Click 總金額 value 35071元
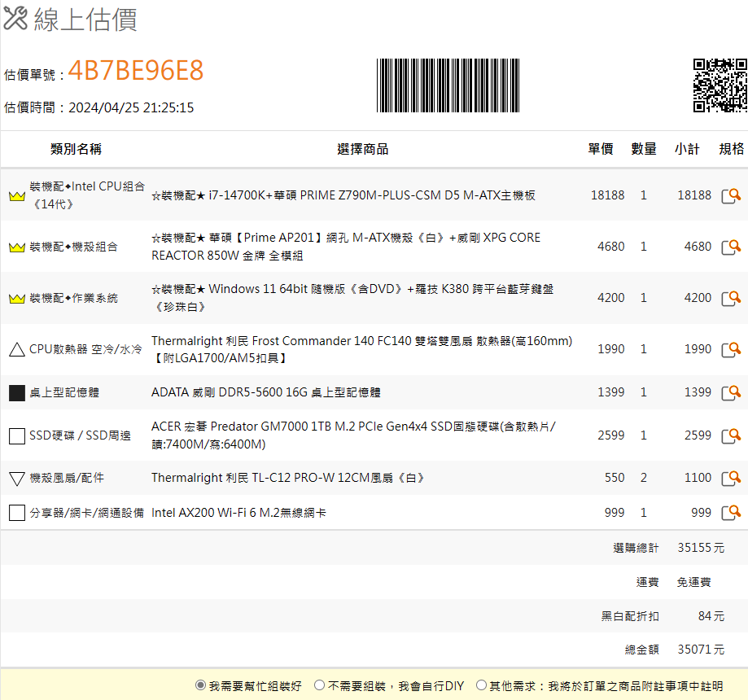The height and width of the screenshot is (700, 748). 701,650
